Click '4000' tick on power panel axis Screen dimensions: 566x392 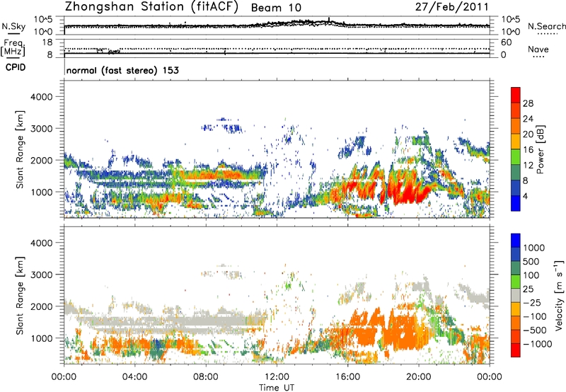pos(41,97)
